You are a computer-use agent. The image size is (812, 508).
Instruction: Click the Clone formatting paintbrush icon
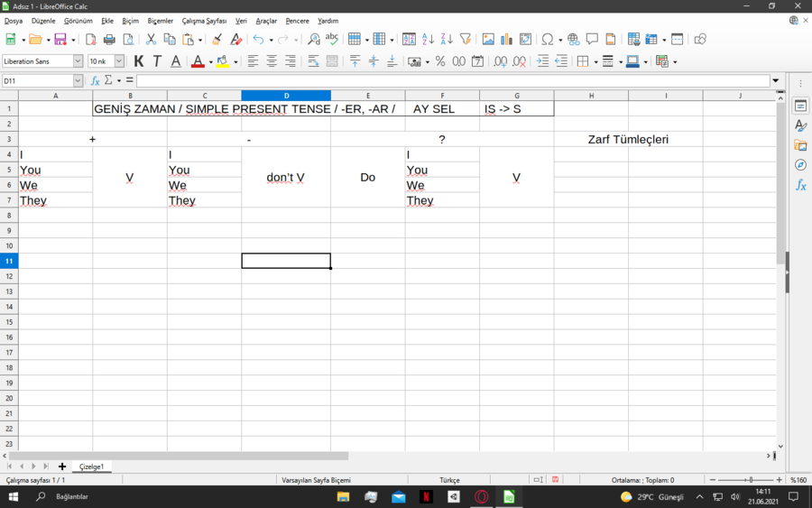pyautogui.click(x=217, y=40)
